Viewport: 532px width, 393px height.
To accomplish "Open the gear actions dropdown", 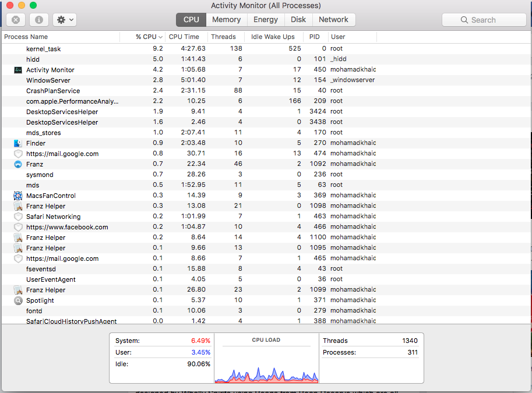I will (65, 20).
